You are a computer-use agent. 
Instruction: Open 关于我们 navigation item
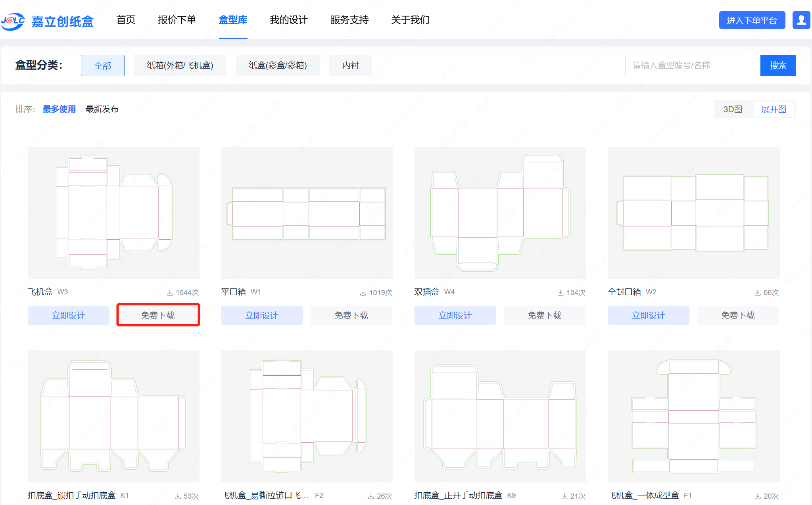coord(410,20)
